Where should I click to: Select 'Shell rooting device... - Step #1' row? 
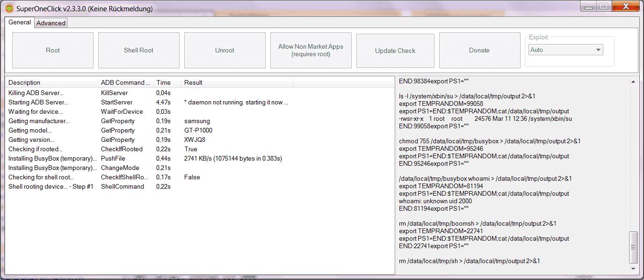(x=200, y=186)
